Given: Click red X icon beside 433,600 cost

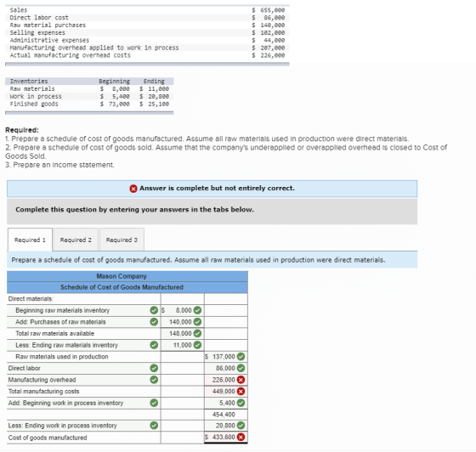Looking at the screenshot, I should pos(241,437).
